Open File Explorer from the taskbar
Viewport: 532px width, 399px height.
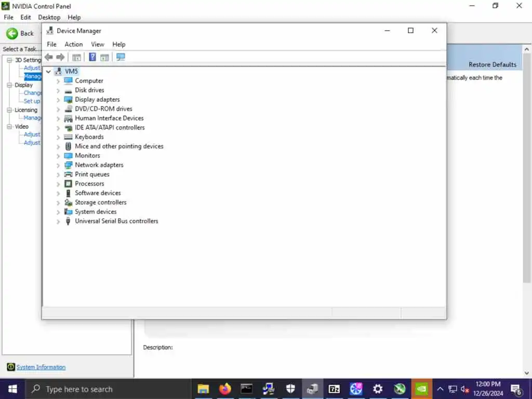coord(203,389)
